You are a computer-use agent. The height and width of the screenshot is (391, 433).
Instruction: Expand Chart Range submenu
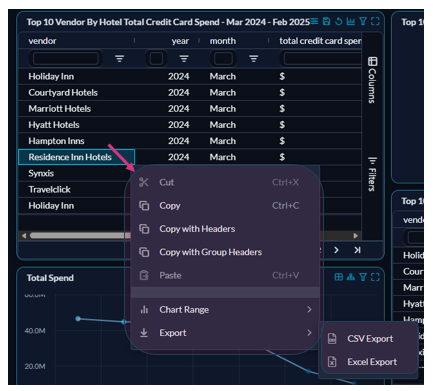click(225, 310)
